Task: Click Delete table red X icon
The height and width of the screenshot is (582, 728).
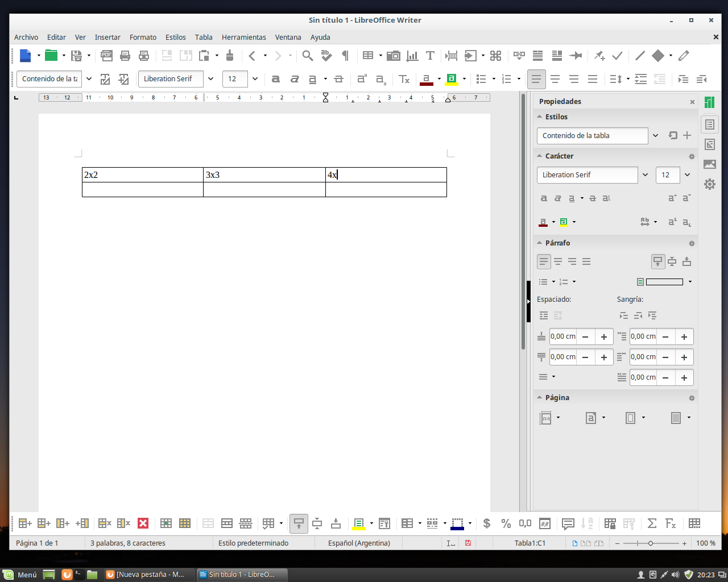Action: 143,523
